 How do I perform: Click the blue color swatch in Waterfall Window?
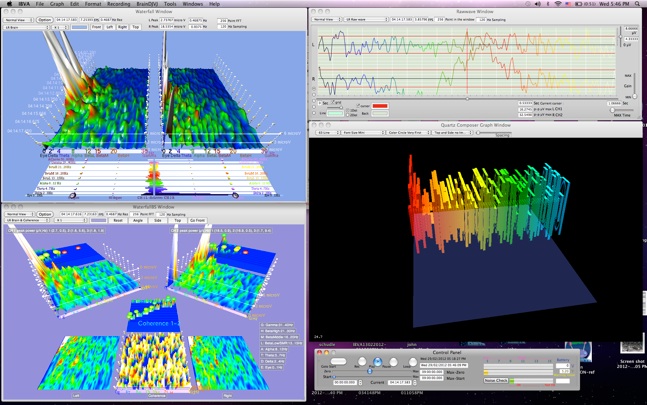tap(80, 27)
